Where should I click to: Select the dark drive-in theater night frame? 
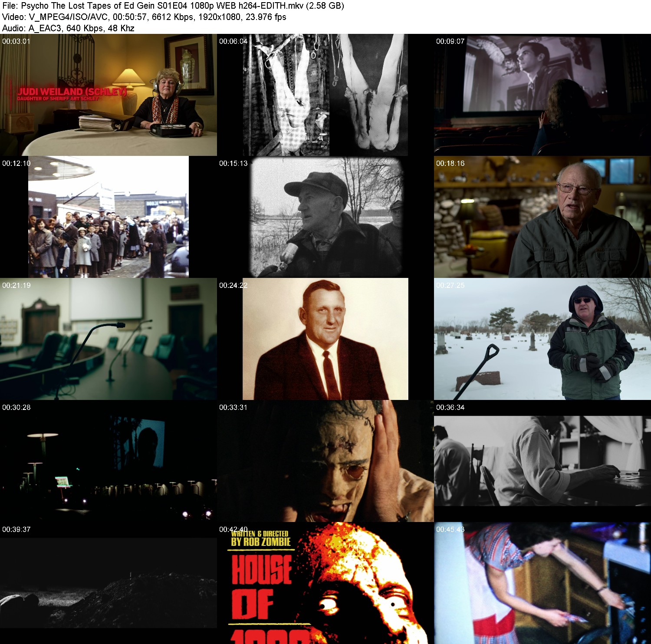point(108,461)
